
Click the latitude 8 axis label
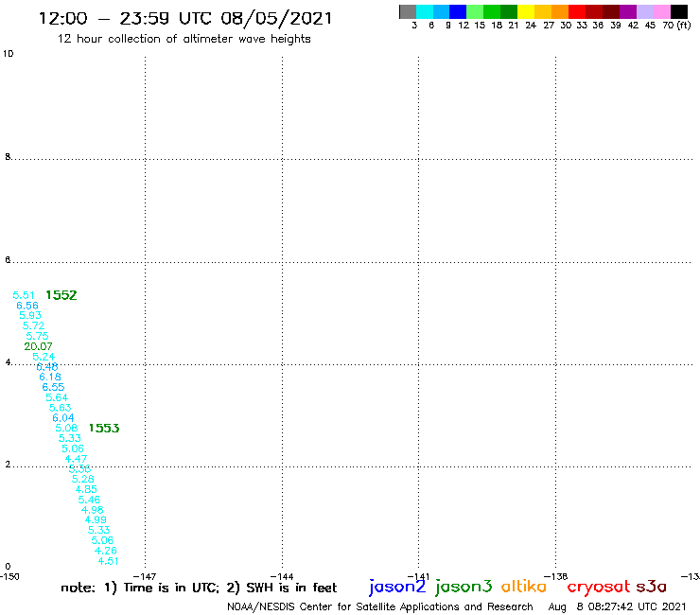pyautogui.click(x=8, y=157)
